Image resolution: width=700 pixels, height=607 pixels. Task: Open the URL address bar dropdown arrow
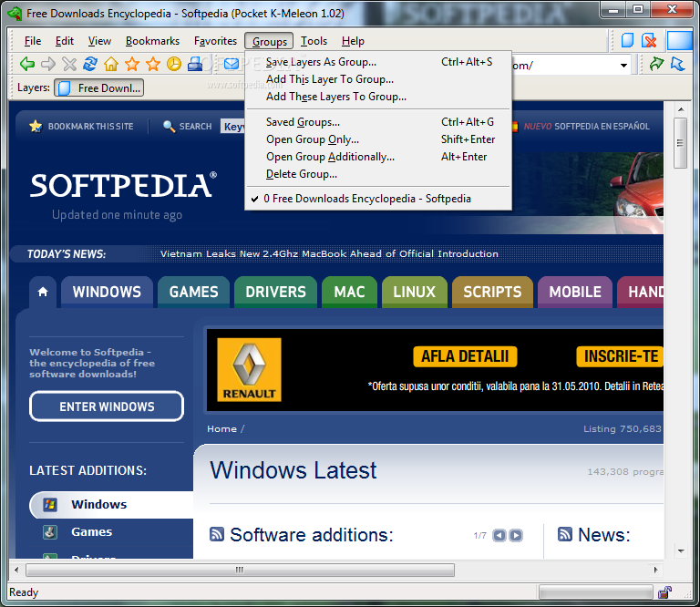tap(623, 65)
